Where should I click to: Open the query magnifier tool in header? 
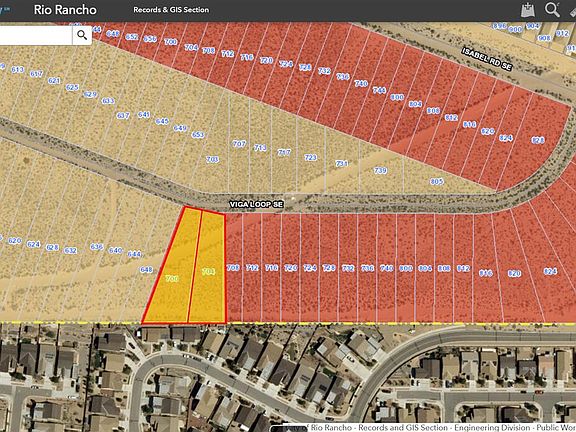pos(552,10)
